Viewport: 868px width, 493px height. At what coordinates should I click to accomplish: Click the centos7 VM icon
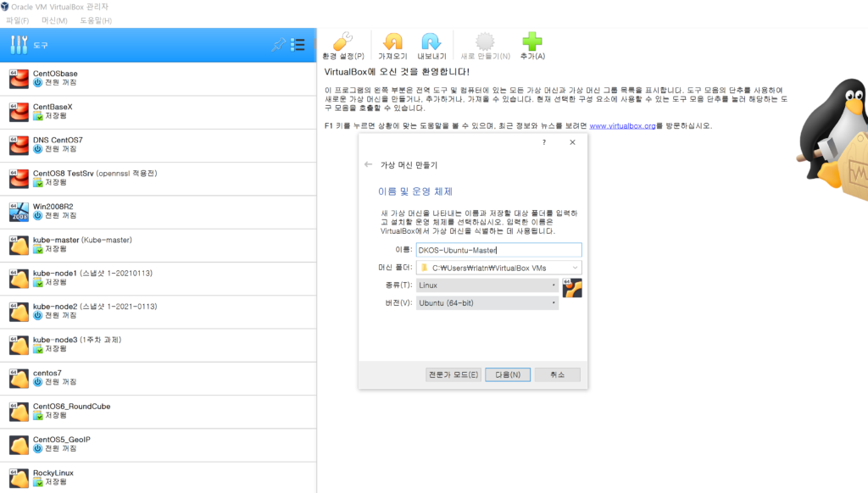19,378
